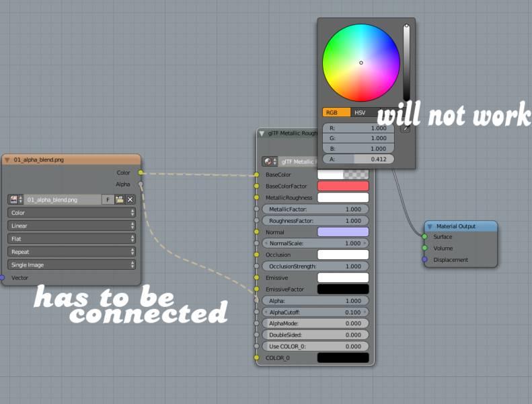Open the Flat projection dropdown
The width and height of the screenshot is (532, 404).
[x=71, y=239]
